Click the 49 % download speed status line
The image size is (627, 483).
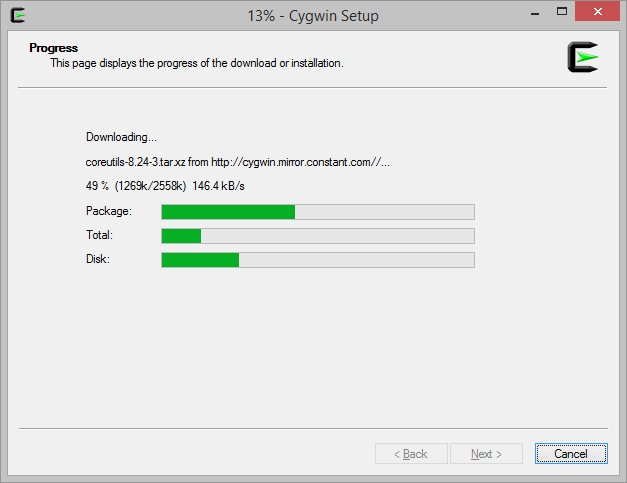[165, 186]
